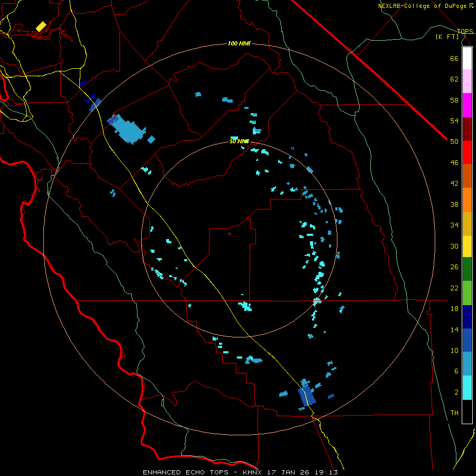
Task: Pick the navy blue legend swatch
Action: pyautogui.click(x=467, y=317)
